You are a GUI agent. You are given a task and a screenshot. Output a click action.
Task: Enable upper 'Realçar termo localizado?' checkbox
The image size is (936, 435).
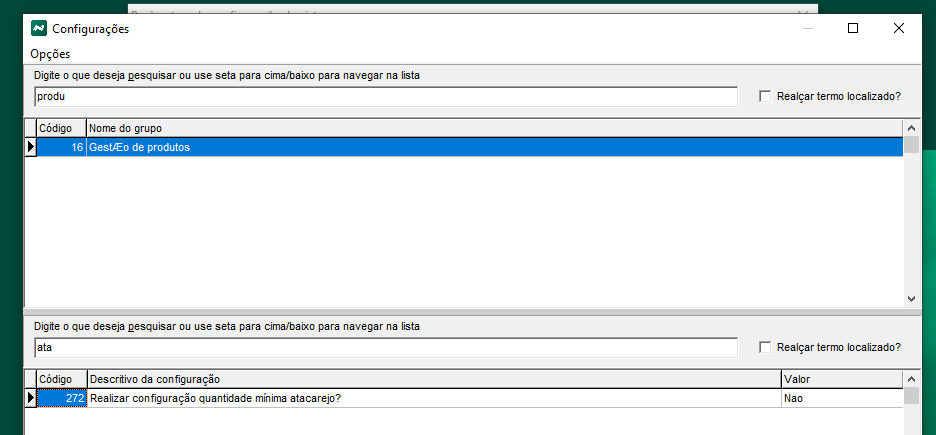tap(766, 96)
